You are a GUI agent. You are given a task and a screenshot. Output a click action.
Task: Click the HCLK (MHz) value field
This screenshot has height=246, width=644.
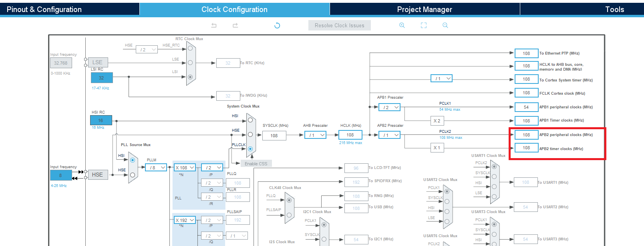[350, 135]
